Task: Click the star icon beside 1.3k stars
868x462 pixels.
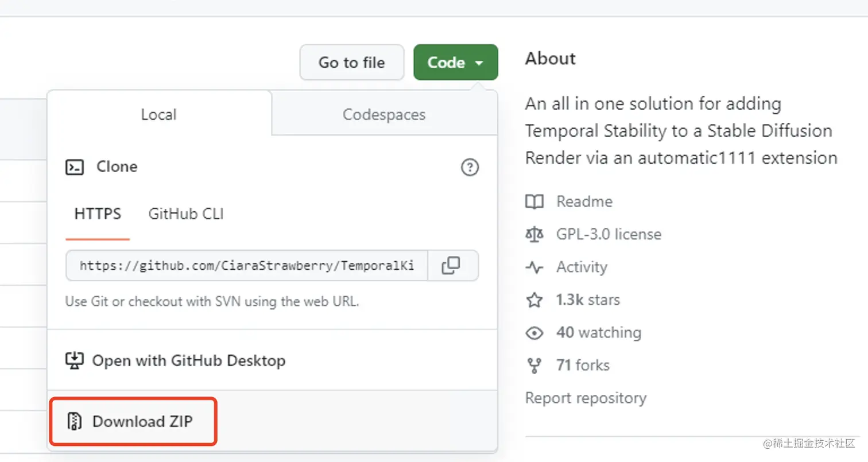Action: [x=534, y=300]
